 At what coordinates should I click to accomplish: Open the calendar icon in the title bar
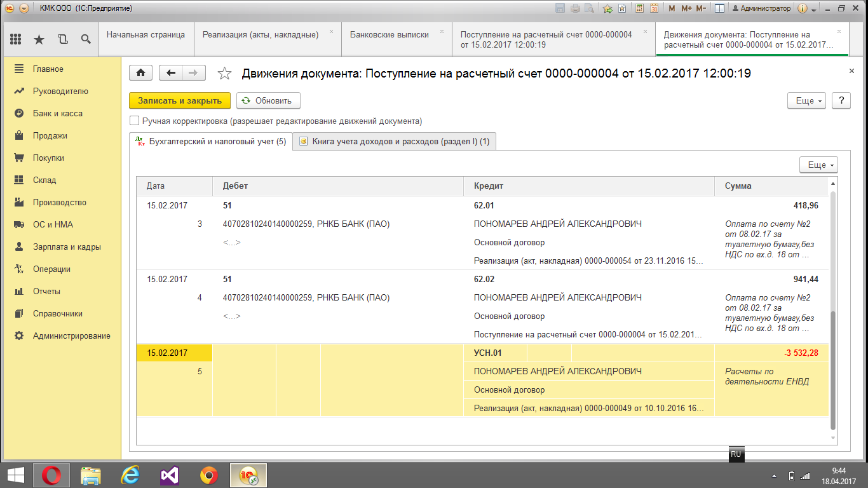[654, 9]
